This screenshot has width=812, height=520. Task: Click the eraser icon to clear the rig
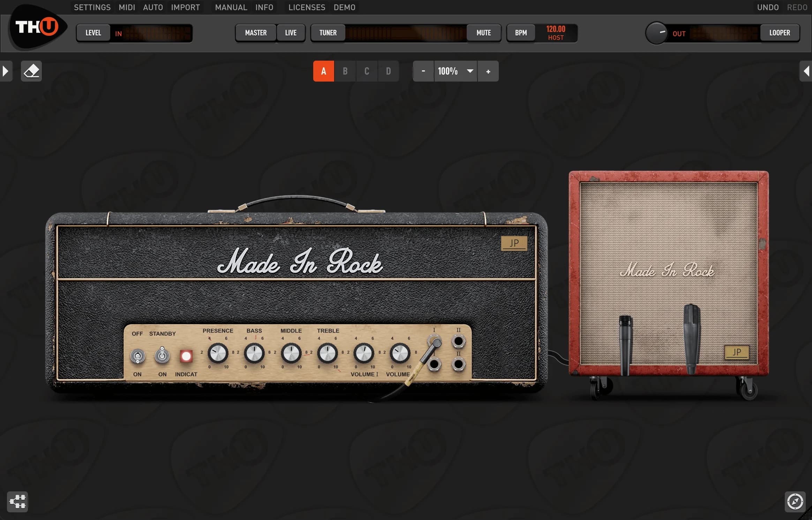click(31, 71)
